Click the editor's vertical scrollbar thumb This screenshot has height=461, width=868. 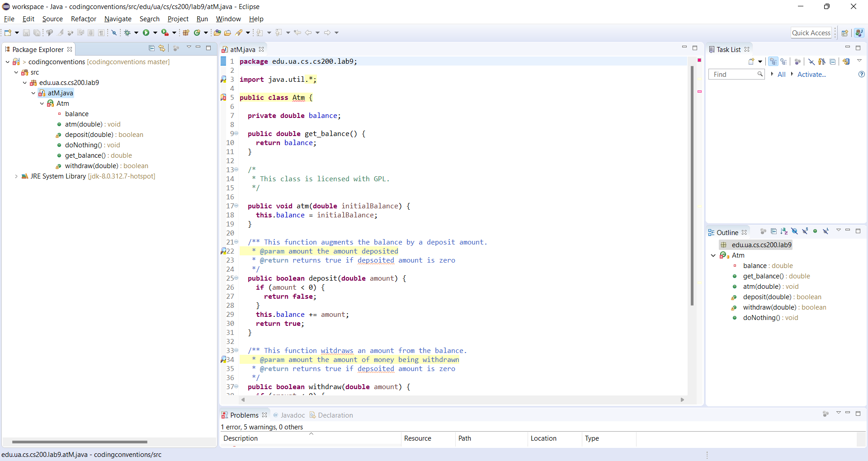(692, 185)
